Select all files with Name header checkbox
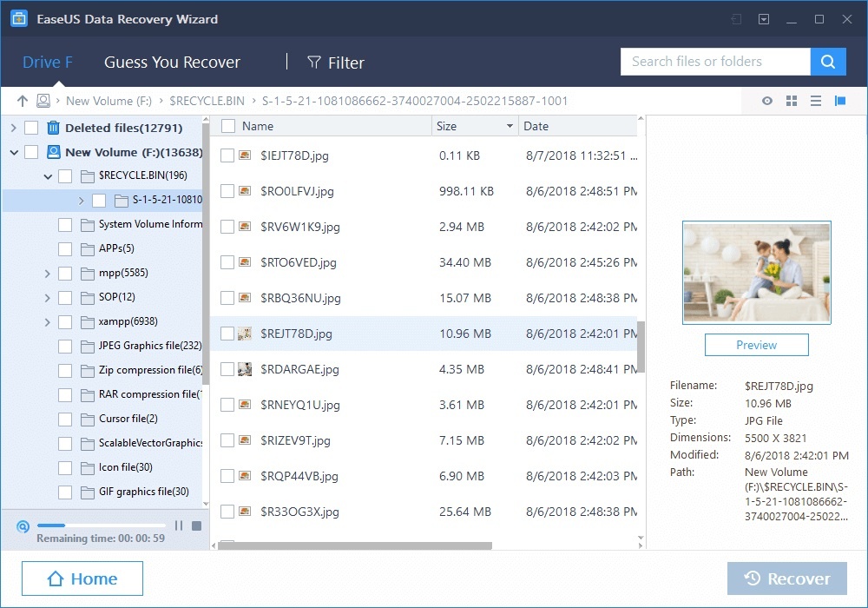The image size is (868, 608). pyautogui.click(x=228, y=126)
